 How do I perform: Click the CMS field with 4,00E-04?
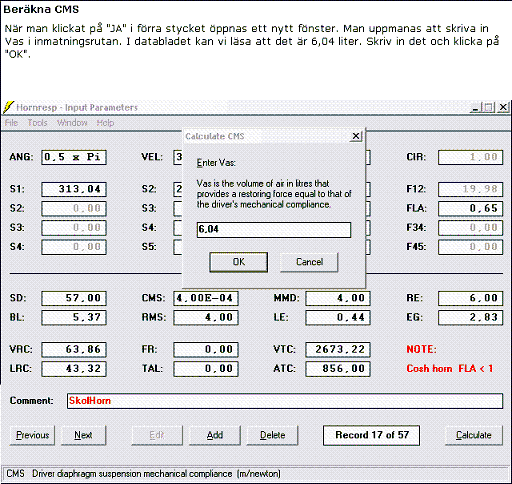coord(206,298)
